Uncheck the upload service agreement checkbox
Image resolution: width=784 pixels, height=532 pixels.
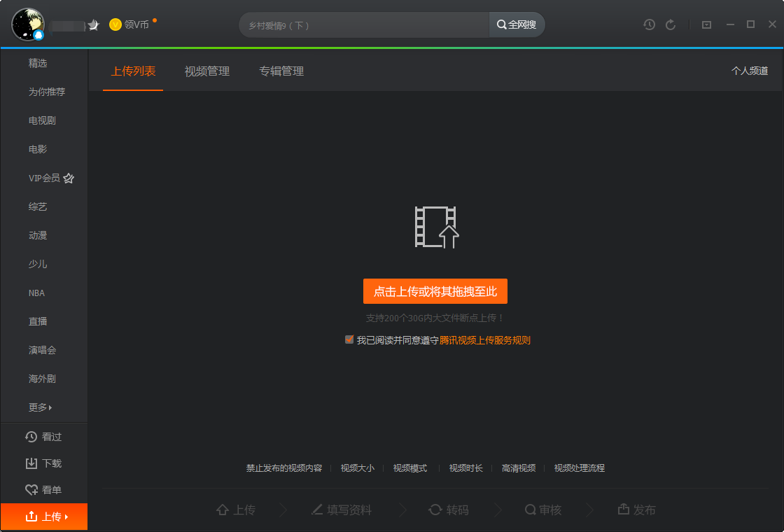coord(349,339)
